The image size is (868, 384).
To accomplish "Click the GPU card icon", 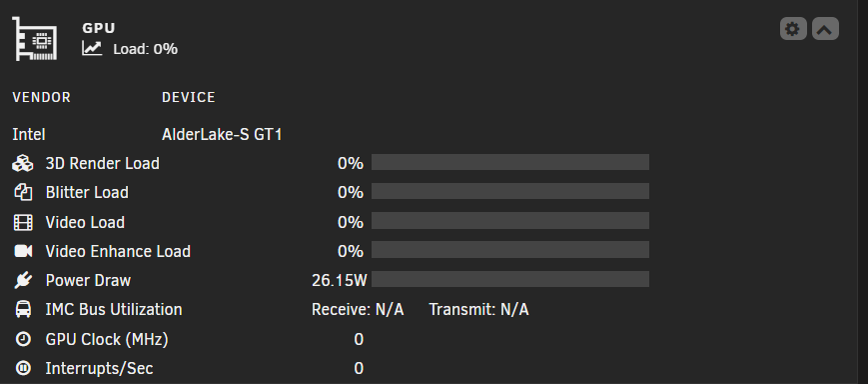I will [35, 39].
